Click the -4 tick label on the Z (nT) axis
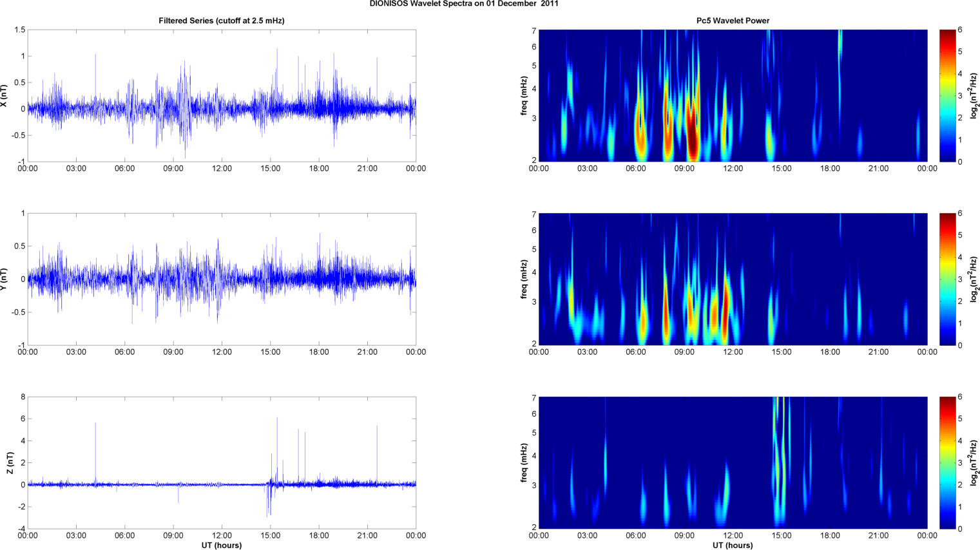The height and width of the screenshot is (550, 980). point(21,529)
